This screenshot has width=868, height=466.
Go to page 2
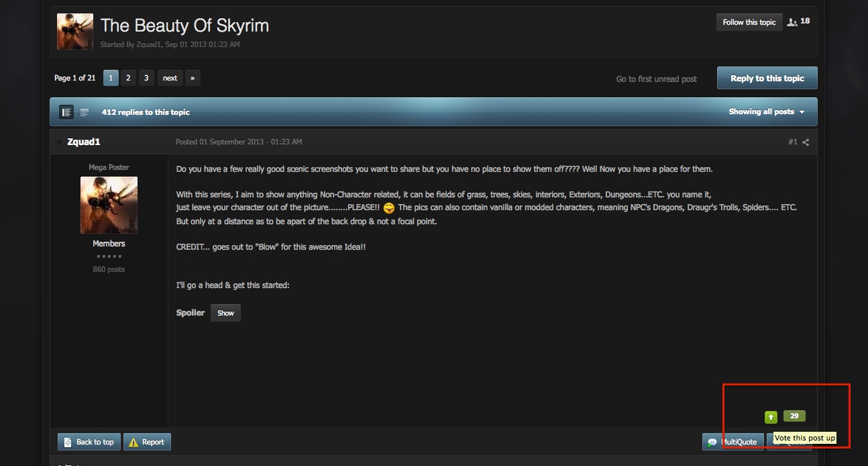[128, 78]
